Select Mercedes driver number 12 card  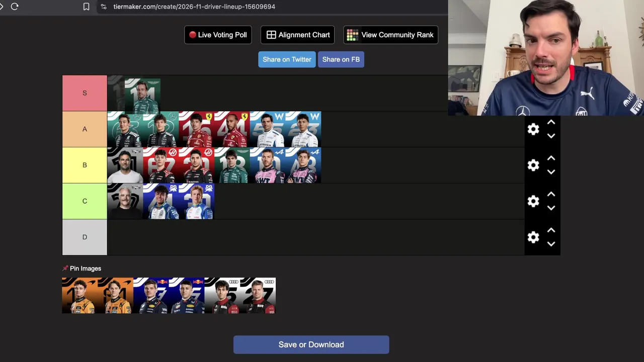160,129
